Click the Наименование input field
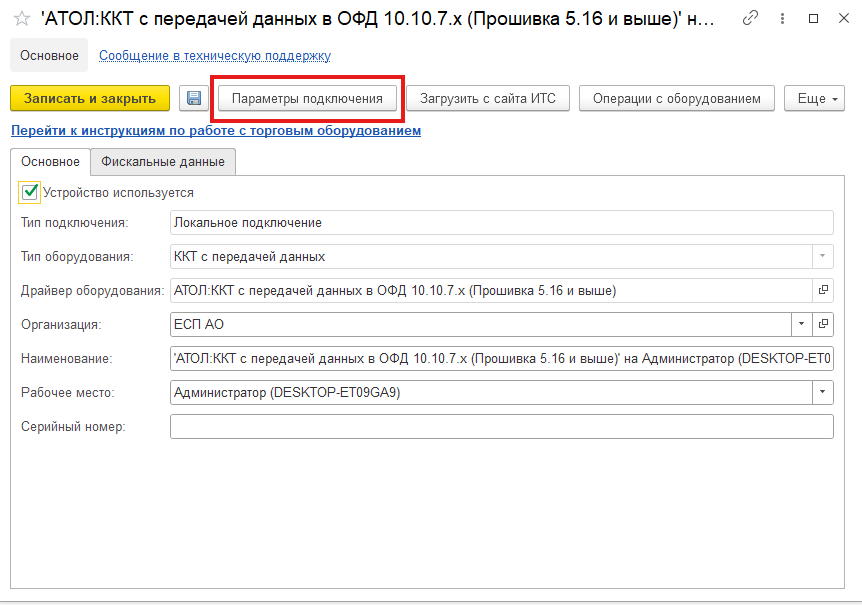Image resolution: width=862 pixels, height=605 pixels. pos(501,358)
